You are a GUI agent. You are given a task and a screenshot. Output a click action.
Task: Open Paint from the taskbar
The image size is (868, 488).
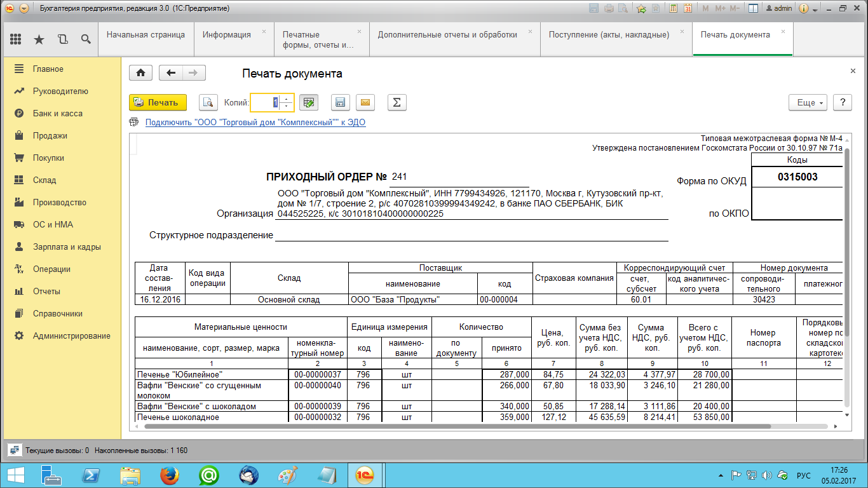[288, 475]
